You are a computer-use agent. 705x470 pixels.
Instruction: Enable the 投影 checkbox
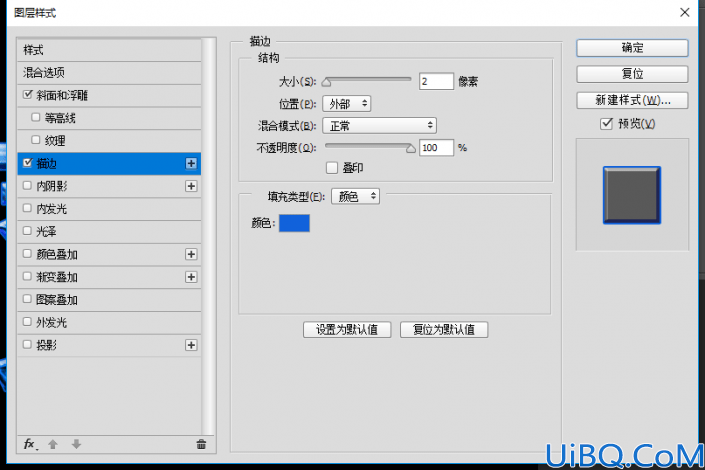27,345
